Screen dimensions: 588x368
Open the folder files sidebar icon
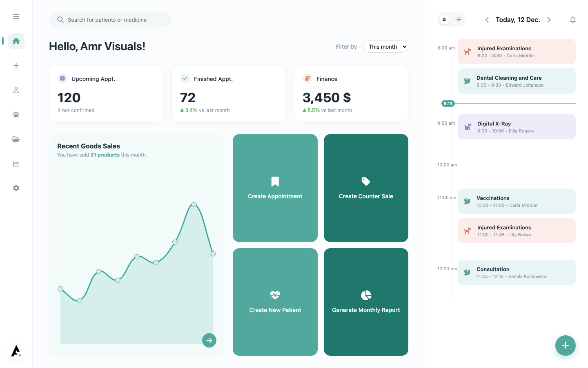pos(16,139)
